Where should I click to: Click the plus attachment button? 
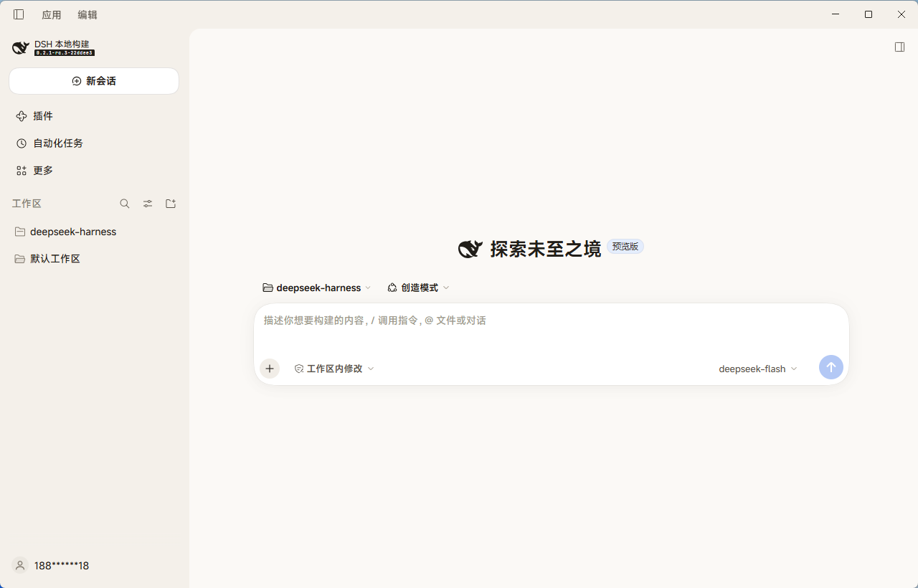coord(270,369)
